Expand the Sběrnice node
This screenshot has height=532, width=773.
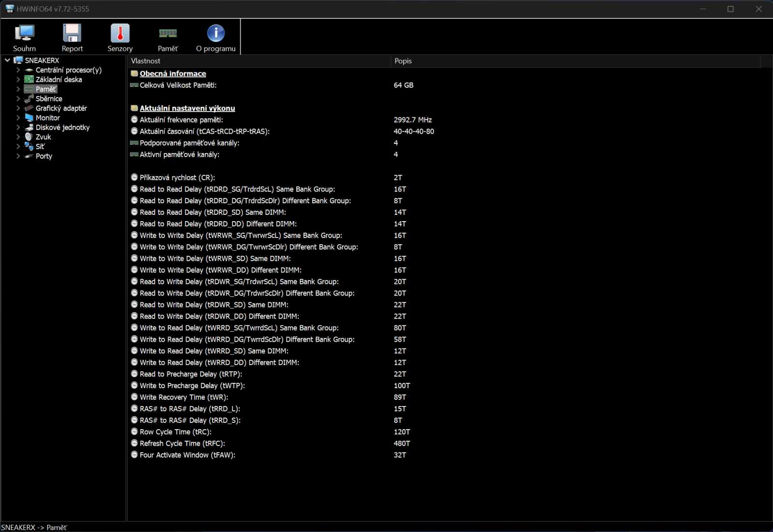click(18, 98)
